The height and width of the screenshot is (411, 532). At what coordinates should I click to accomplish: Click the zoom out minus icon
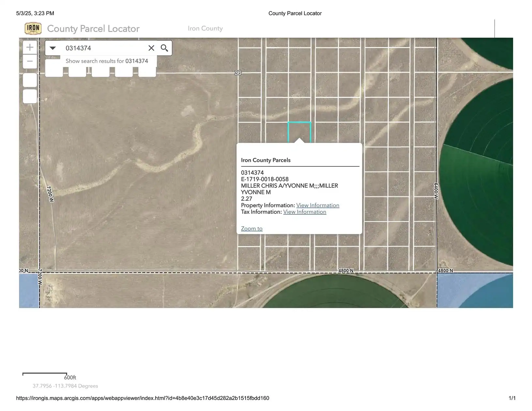30,61
